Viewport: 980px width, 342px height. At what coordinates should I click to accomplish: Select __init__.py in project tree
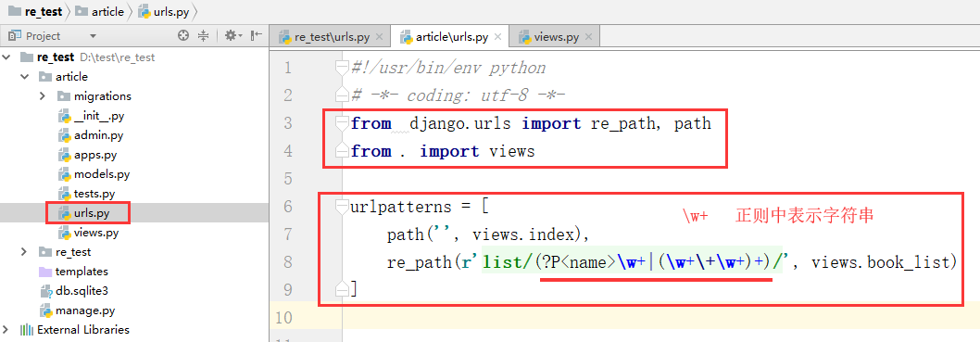(100, 116)
